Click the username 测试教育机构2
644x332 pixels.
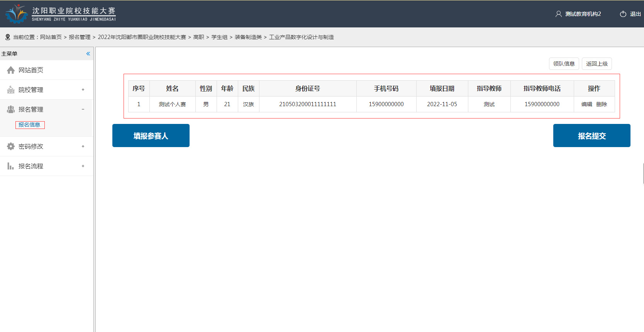[583, 14]
